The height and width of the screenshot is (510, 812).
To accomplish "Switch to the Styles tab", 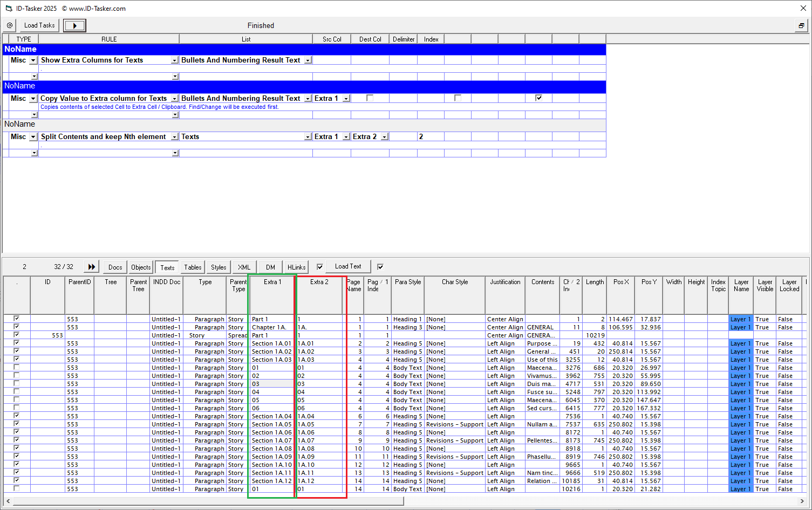I will tap(218, 267).
